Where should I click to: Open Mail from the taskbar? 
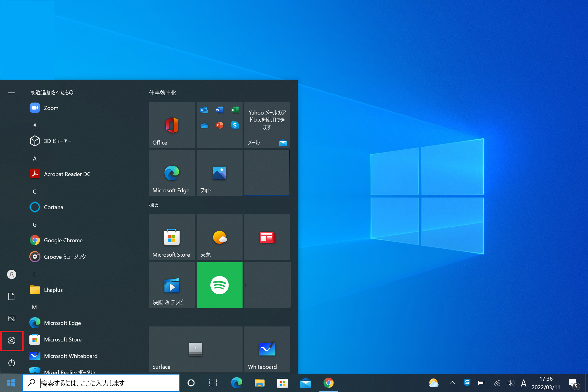point(306,383)
